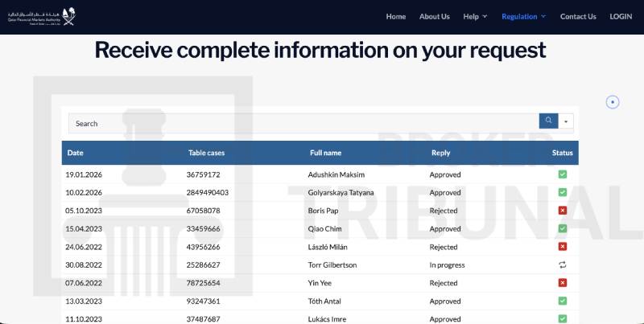Select date cell 07.06.2022
Viewport: 644px width, 324px height.
pyautogui.click(x=84, y=283)
